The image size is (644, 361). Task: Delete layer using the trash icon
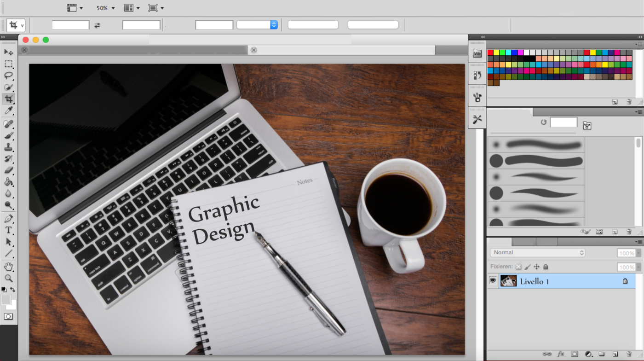629,354
